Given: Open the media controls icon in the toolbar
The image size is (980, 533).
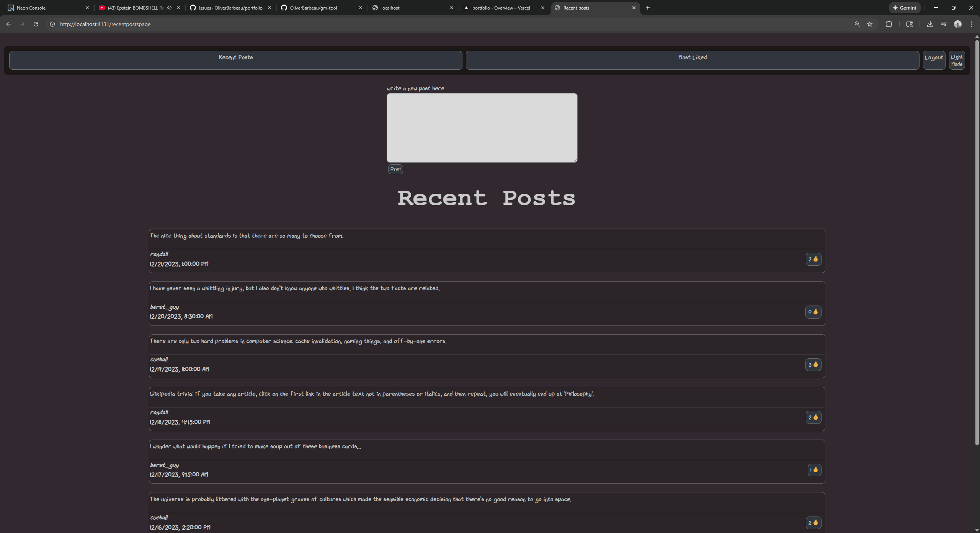Looking at the screenshot, I should click(x=944, y=24).
